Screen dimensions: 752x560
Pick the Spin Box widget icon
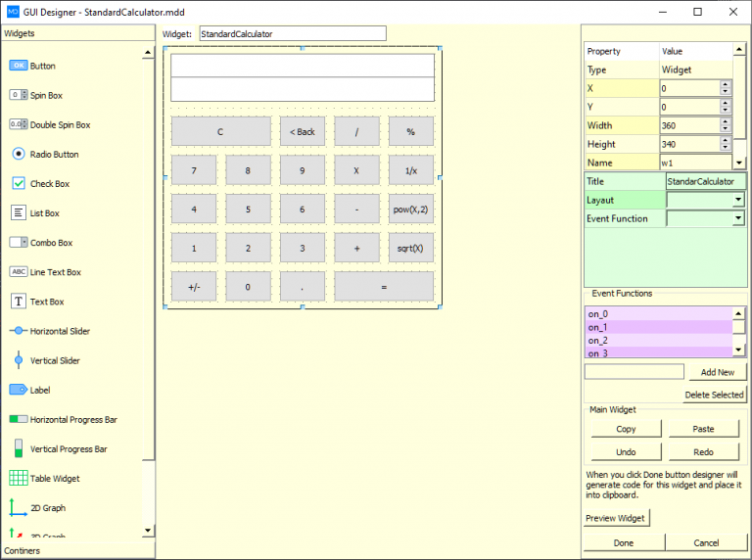19,95
